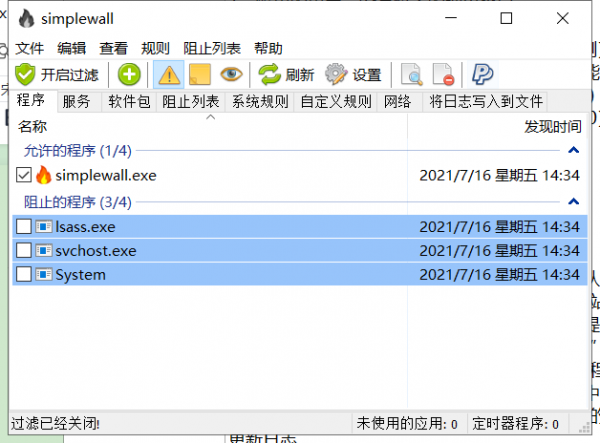The image size is (600, 443).
Task: Click the svchost.exe discovery timestamp
Action: click(499, 251)
